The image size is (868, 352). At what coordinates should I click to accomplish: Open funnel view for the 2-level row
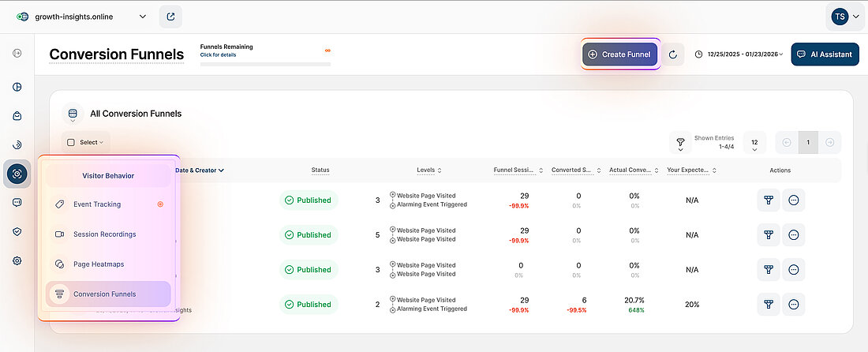point(769,304)
